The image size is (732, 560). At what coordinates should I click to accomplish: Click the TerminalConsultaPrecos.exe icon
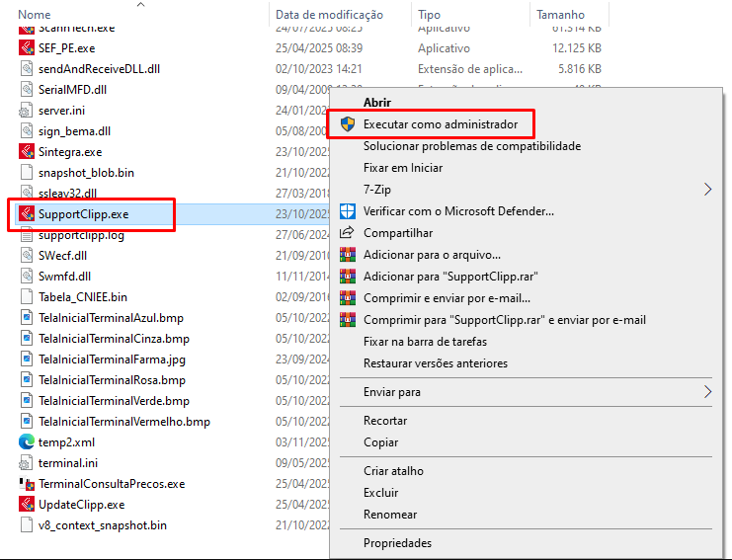point(27,484)
